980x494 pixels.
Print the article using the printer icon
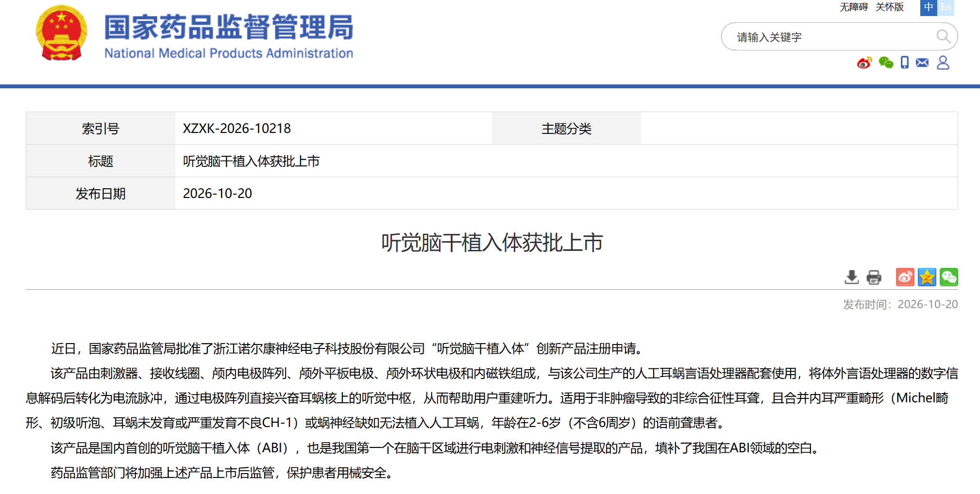tap(874, 277)
